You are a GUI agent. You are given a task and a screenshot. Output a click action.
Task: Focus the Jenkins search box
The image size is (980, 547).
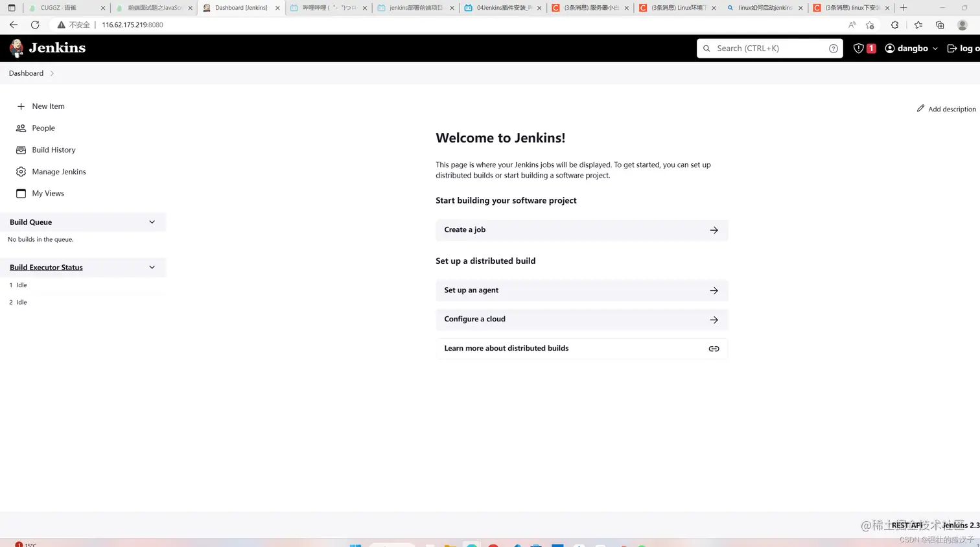[x=769, y=48]
